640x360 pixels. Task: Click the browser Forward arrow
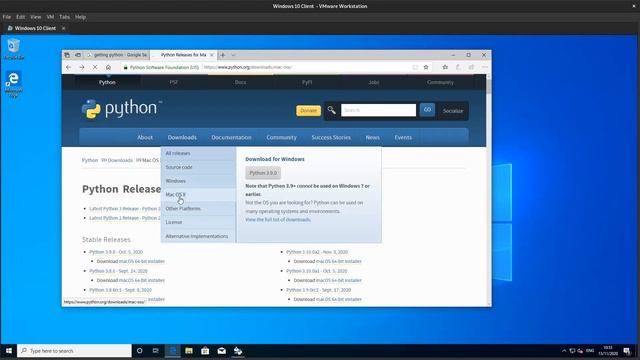82,67
